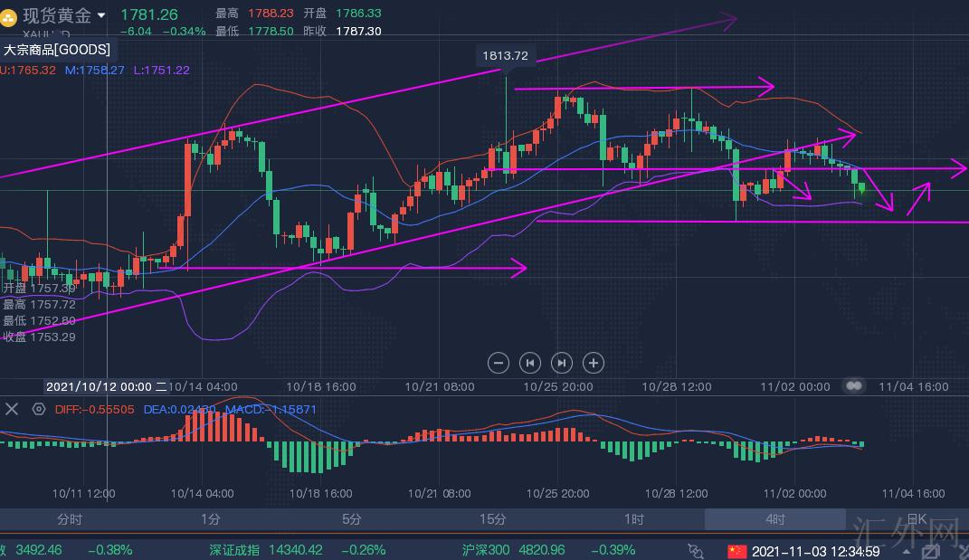The height and width of the screenshot is (560, 969).
Task: Switch to the 15分 timeframe tab
Action: (493, 519)
